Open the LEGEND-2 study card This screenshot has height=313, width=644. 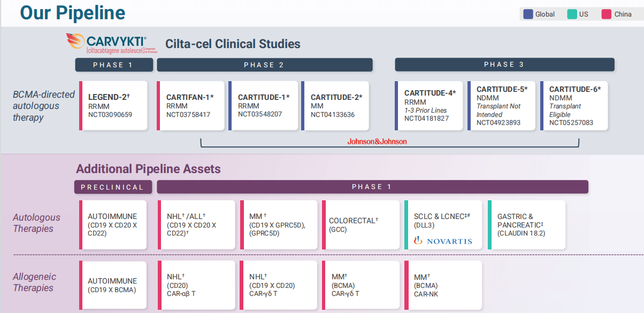[x=113, y=106]
